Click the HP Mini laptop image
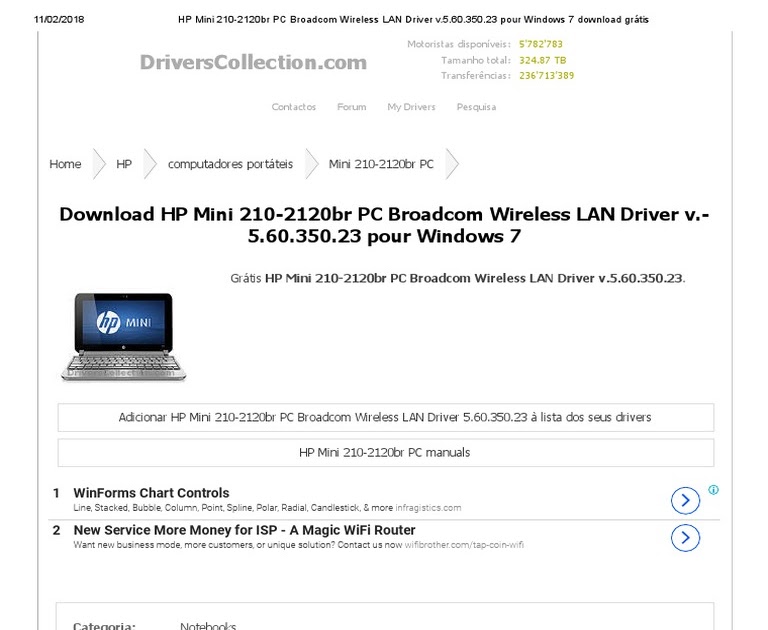Viewport: 768px width, 630px height. 123,337
